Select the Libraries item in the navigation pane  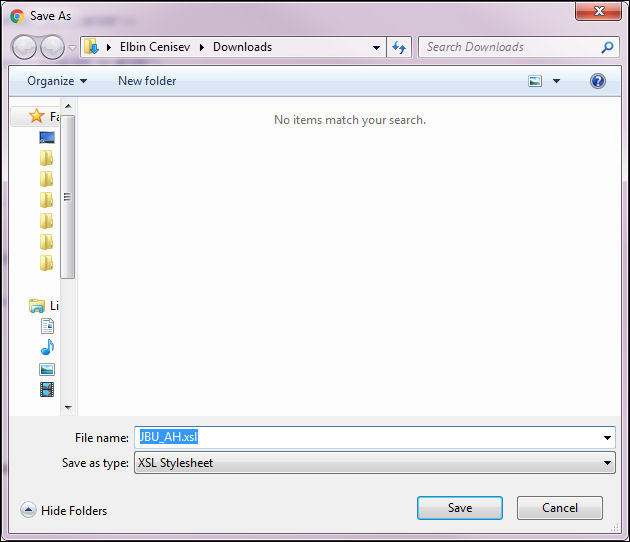[x=43, y=306]
